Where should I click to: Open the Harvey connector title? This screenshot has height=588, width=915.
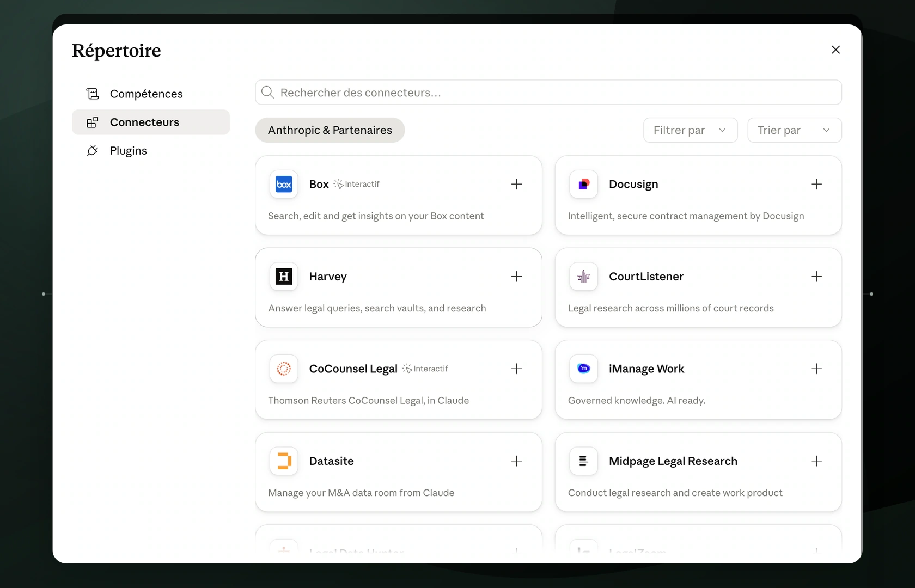tap(328, 277)
